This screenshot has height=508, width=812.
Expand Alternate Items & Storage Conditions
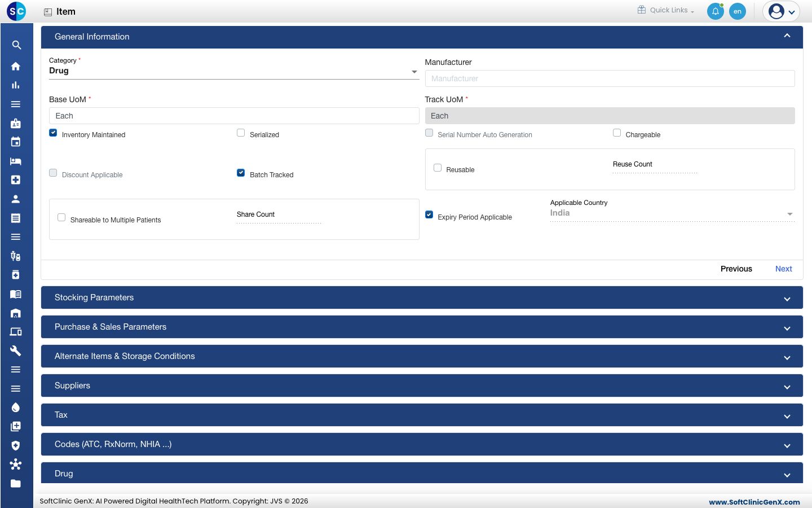(422, 356)
